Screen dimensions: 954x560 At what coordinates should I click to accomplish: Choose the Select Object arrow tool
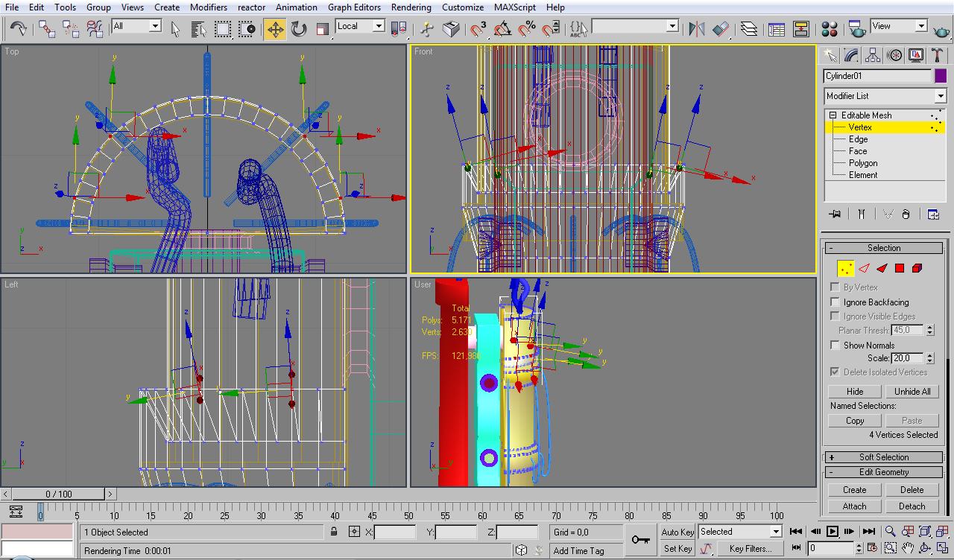[x=175, y=29]
